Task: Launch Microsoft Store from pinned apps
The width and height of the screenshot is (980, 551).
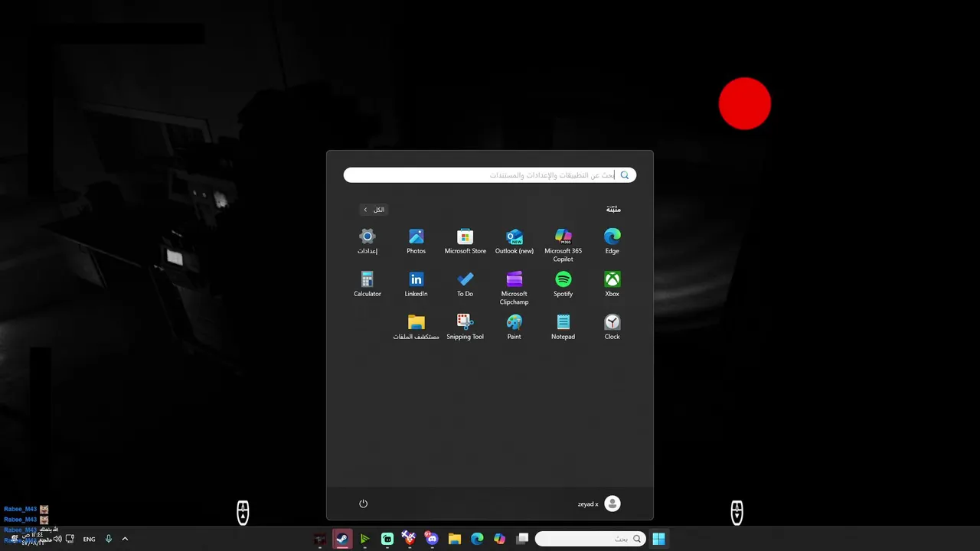Action: (x=465, y=241)
